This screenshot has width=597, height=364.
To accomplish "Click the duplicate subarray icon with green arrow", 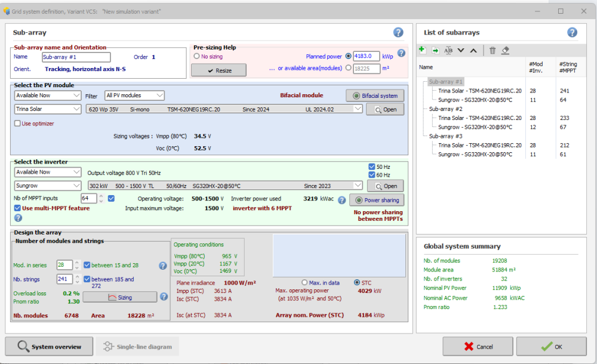I will click(x=435, y=51).
